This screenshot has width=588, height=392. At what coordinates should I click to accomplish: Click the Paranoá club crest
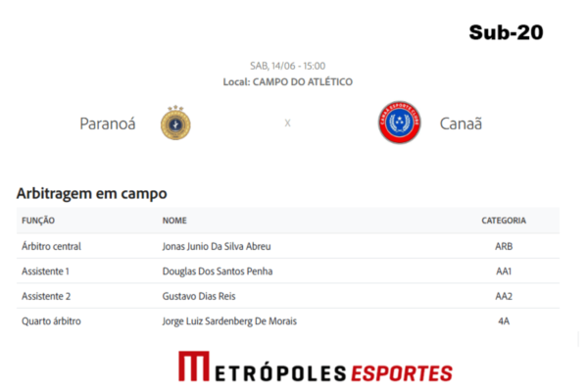click(175, 123)
